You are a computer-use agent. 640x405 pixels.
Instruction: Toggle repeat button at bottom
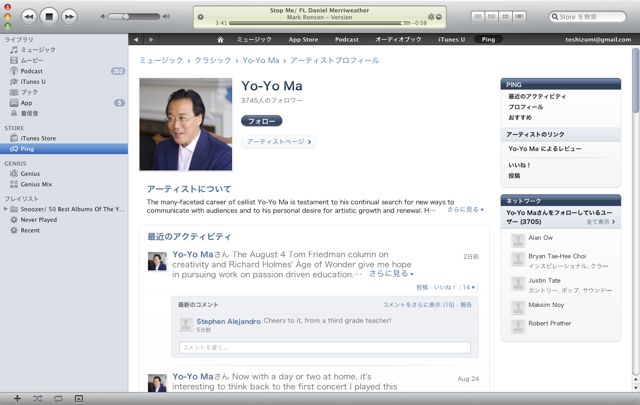coord(58,398)
